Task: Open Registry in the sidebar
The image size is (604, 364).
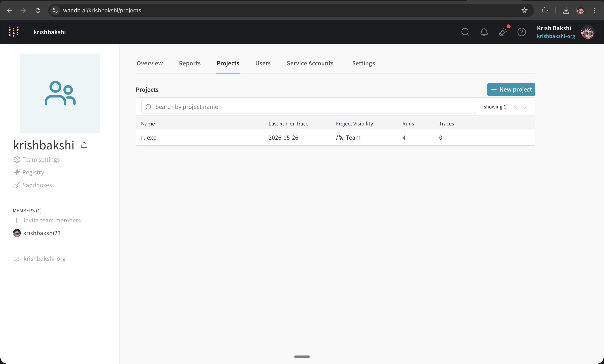Action: click(x=29, y=172)
